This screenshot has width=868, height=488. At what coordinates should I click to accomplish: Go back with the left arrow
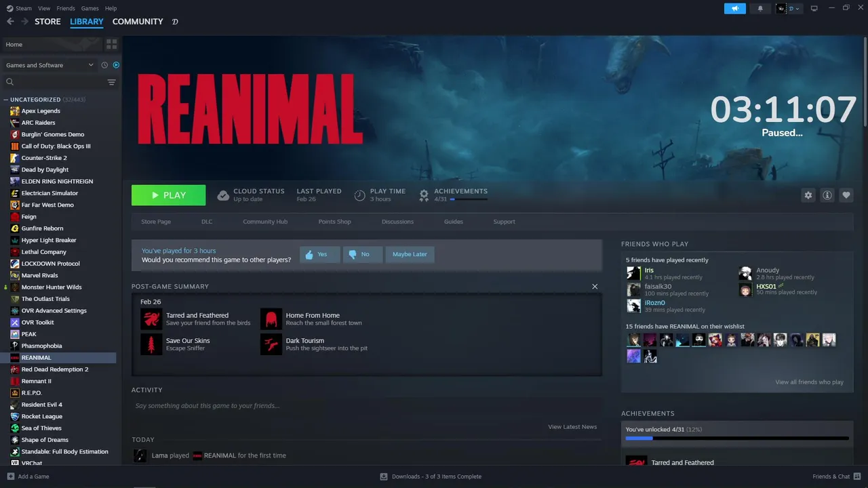pyautogui.click(x=10, y=22)
